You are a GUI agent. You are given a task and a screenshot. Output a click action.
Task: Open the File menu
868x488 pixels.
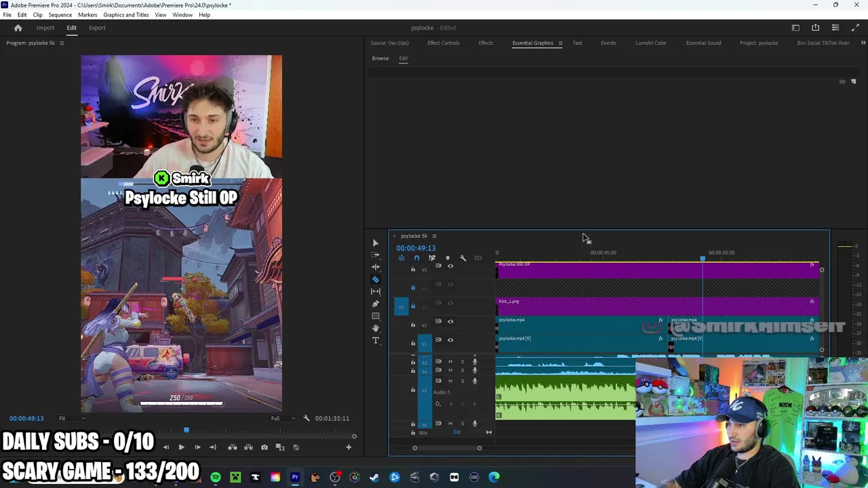(x=7, y=15)
